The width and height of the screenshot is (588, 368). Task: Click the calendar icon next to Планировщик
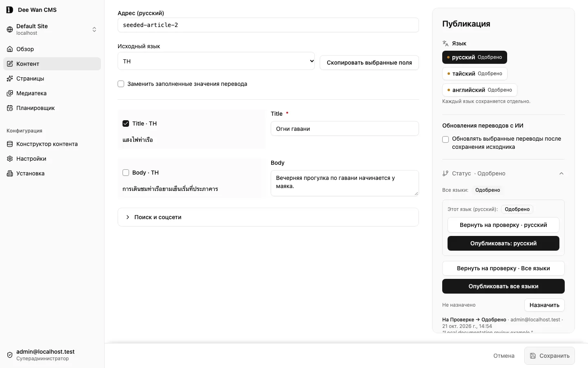tap(10, 108)
